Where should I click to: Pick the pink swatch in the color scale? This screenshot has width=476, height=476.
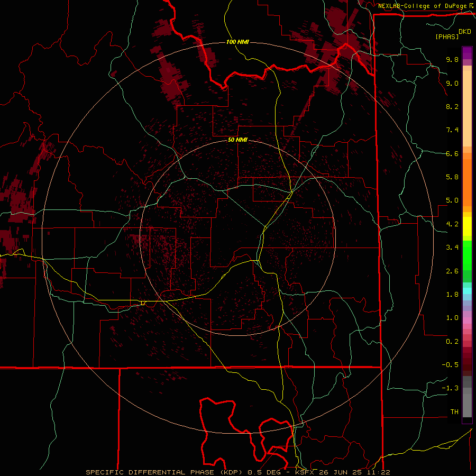tap(467, 321)
